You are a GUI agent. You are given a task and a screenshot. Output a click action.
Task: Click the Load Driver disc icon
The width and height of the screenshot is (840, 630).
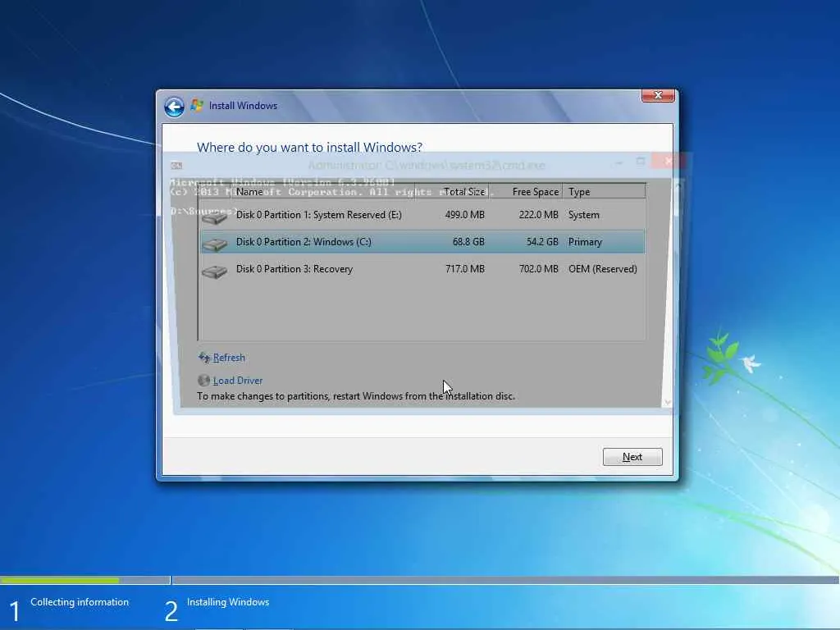tap(203, 381)
